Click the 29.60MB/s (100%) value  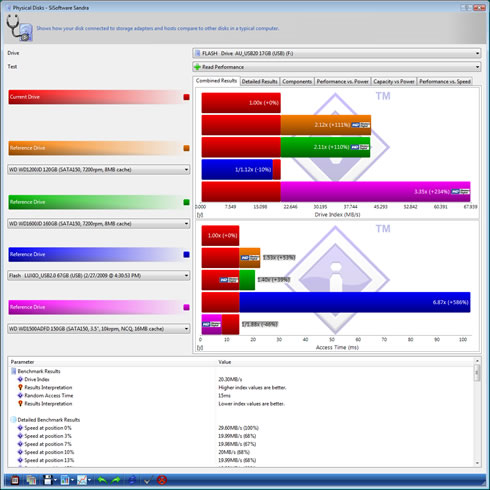pyautogui.click(x=238, y=428)
